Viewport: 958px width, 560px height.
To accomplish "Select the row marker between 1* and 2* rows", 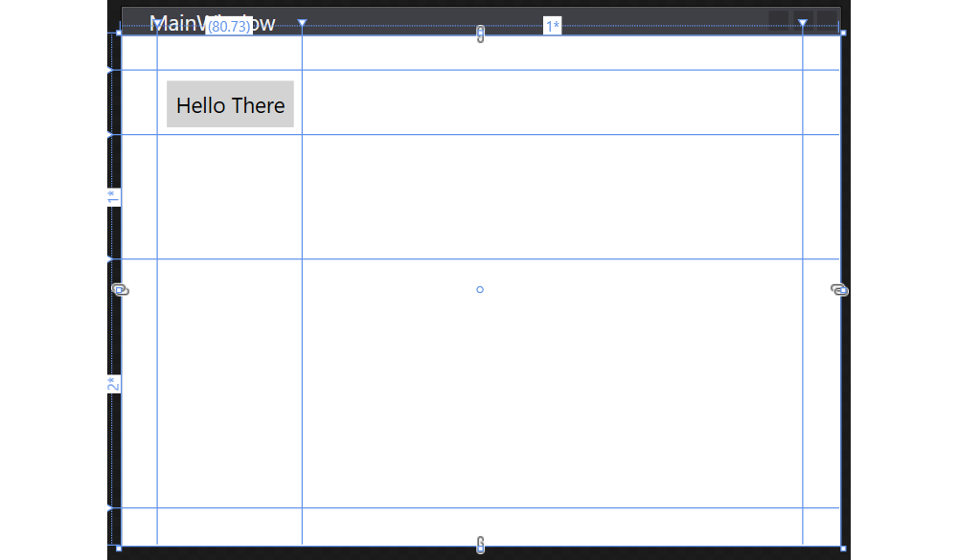I will 110,258.
